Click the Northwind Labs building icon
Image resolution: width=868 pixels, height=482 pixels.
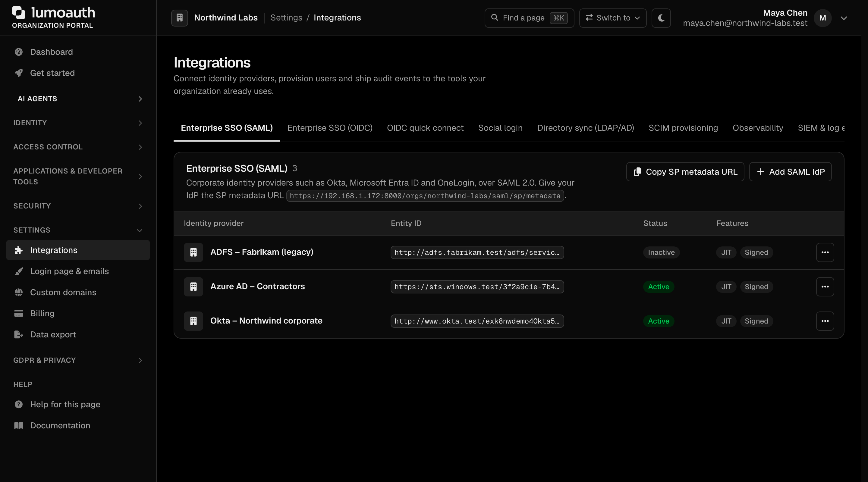click(180, 18)
